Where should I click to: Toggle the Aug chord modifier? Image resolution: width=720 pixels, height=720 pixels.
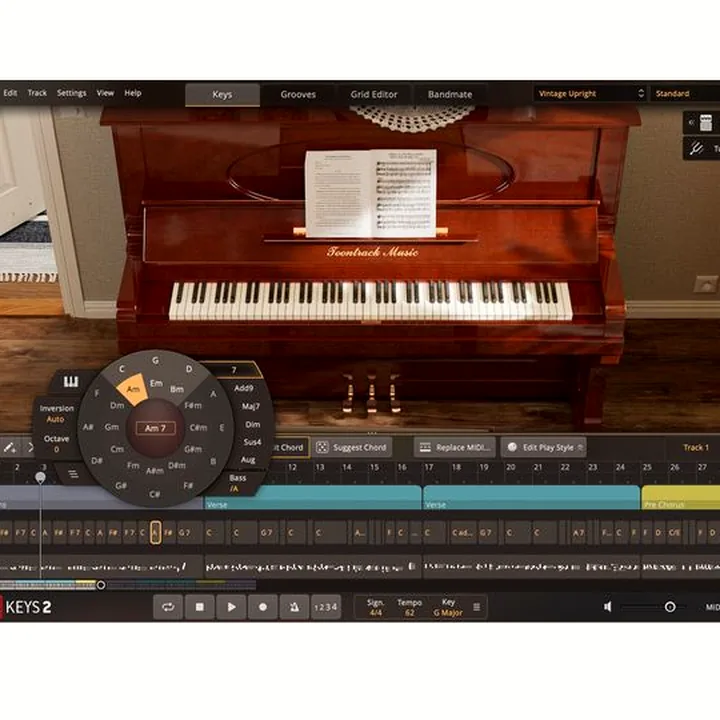[248, 460]
